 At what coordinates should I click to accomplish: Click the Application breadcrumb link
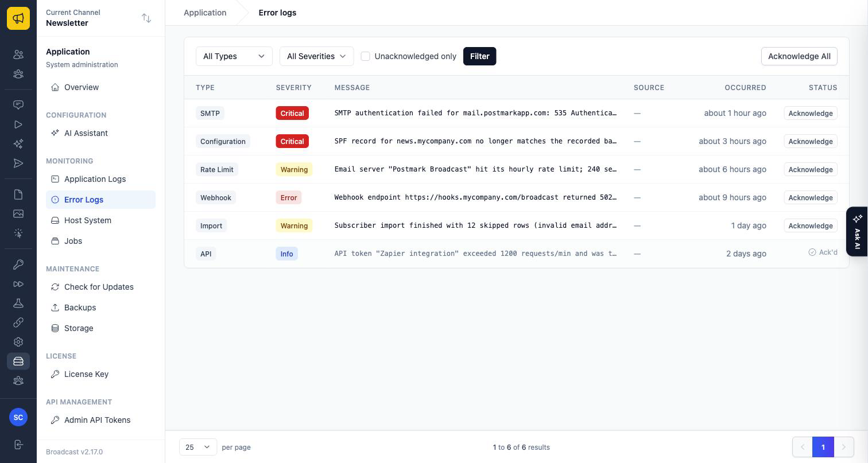coord(205,13)
